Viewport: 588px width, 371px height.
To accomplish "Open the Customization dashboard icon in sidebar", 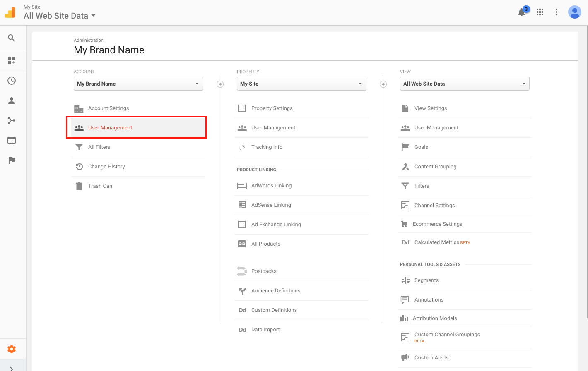I will 12,60.
